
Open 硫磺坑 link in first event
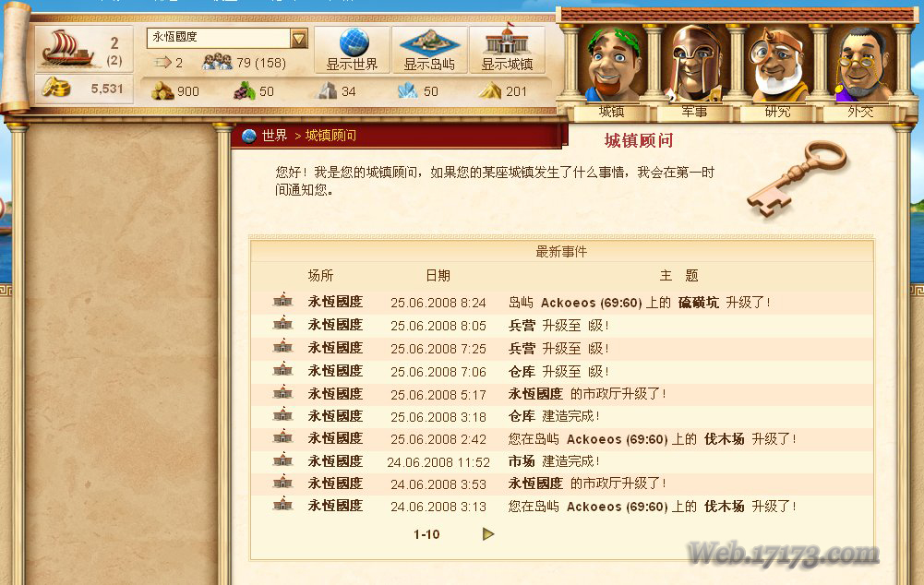point(698,303)
